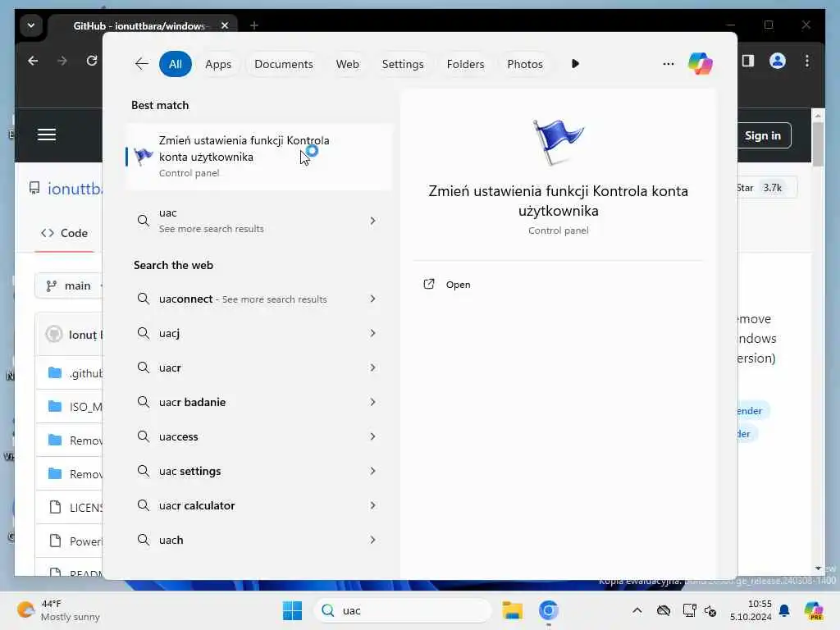Open the Copilot icon in search panel
This screenshot has height=630, width=840.
701,64
